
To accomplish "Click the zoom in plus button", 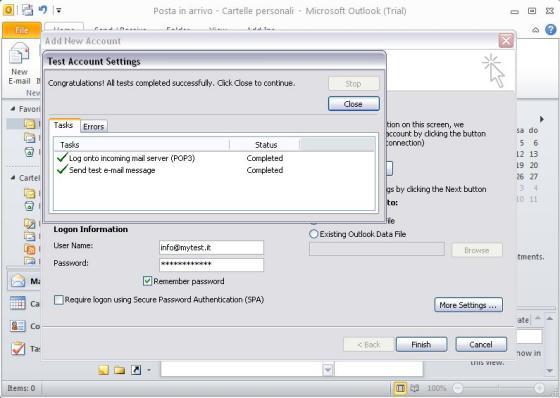I will 539,388.
